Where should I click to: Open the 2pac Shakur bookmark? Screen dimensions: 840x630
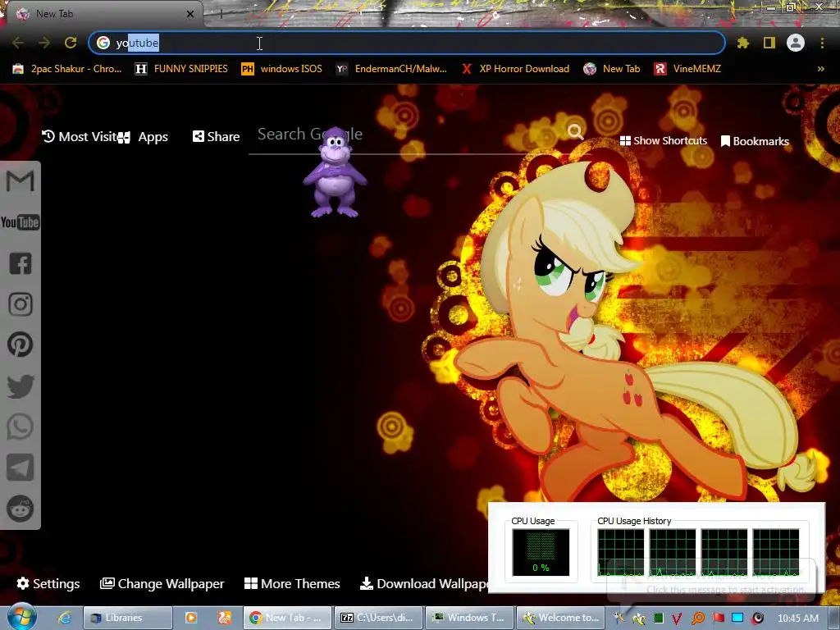click(x=67, y=69)
